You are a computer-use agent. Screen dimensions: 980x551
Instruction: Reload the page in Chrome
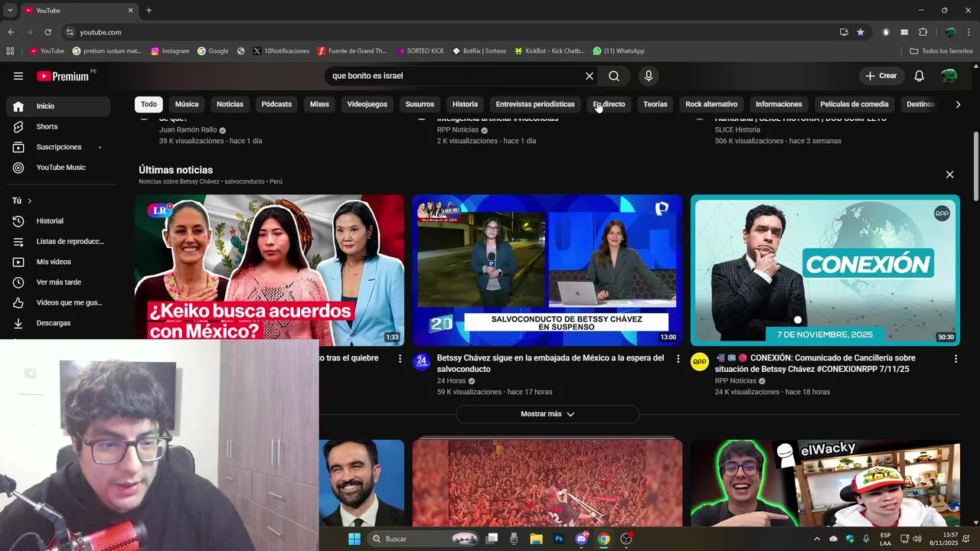click(47, 32)
